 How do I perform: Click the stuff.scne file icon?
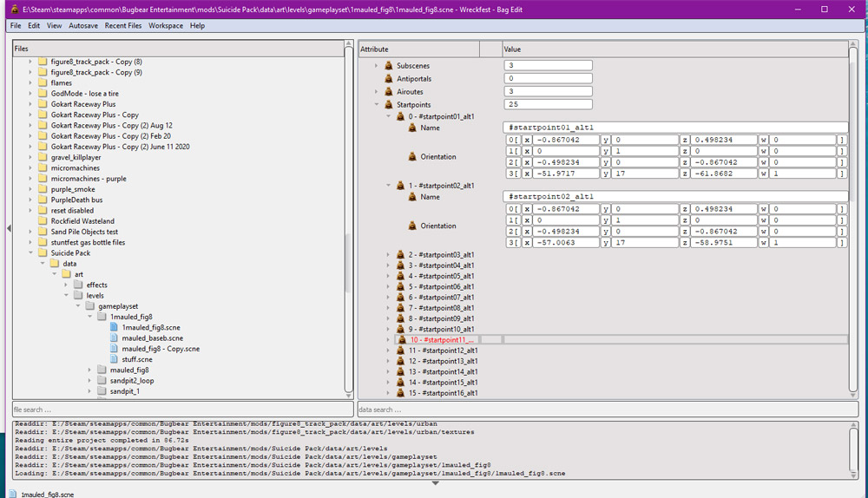click(114, 359)
